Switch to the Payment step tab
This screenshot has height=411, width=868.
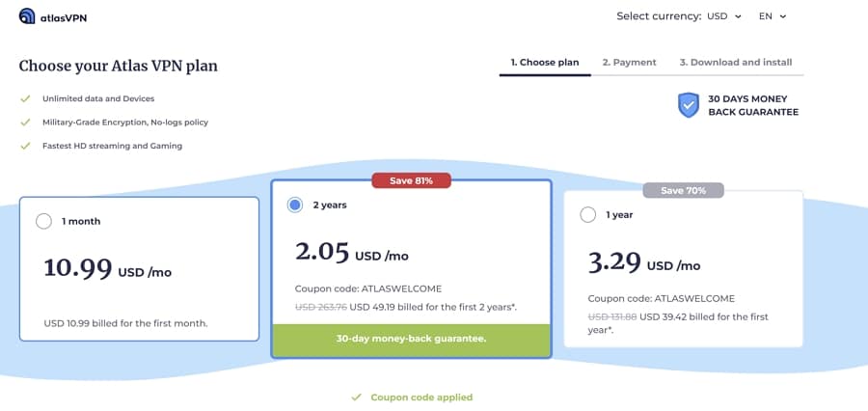click(x=630, y=63)
